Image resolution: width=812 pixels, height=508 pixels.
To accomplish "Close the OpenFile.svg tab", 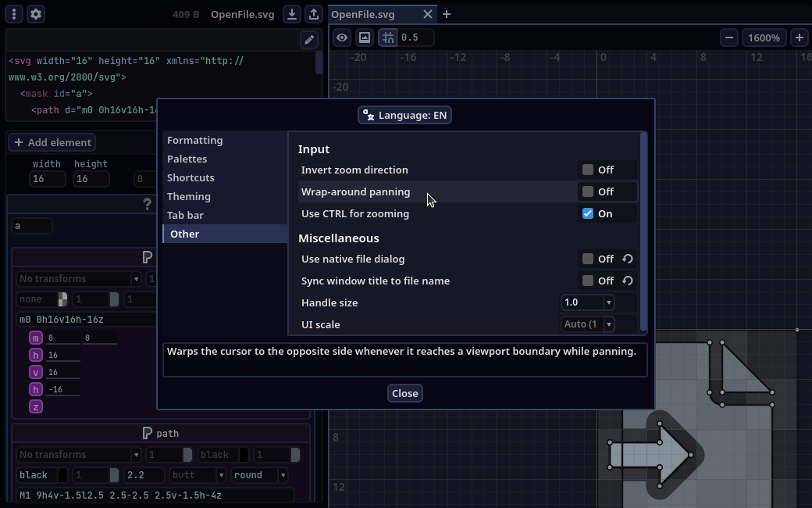I will (427, 15).
